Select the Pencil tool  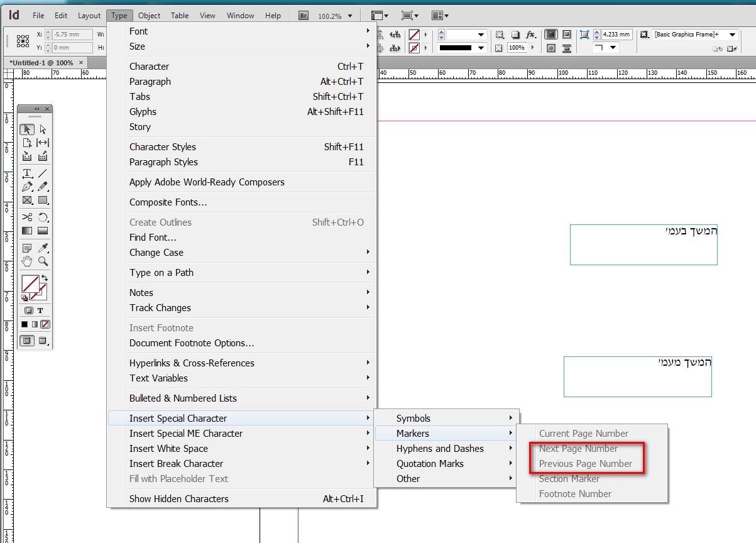[43, 187]
